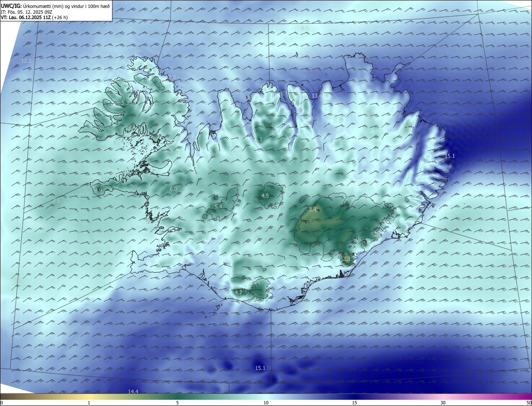Click the '15.1' label in the sea south of Iceland
The height and width of the screenshot is (406, 532).
tap(260, 368)
